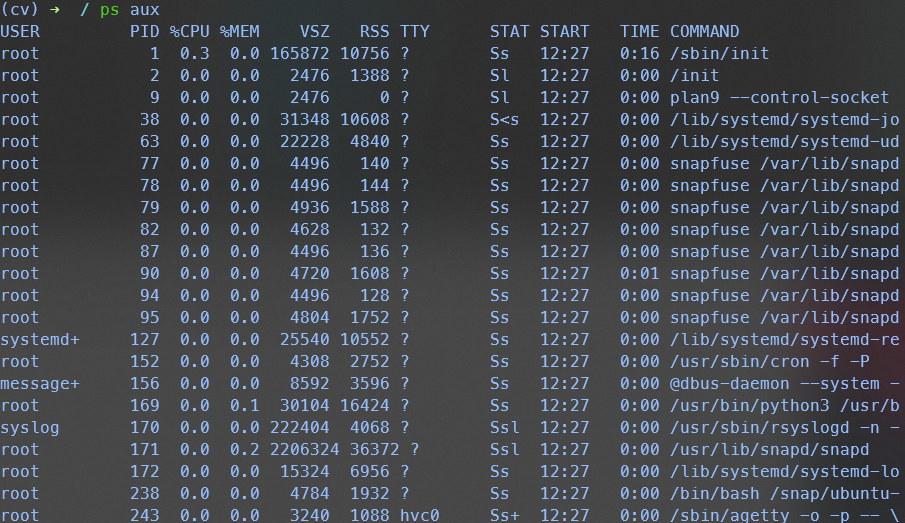
Task: Click the VSZ value 222404
Action: [x=300, y=428]
